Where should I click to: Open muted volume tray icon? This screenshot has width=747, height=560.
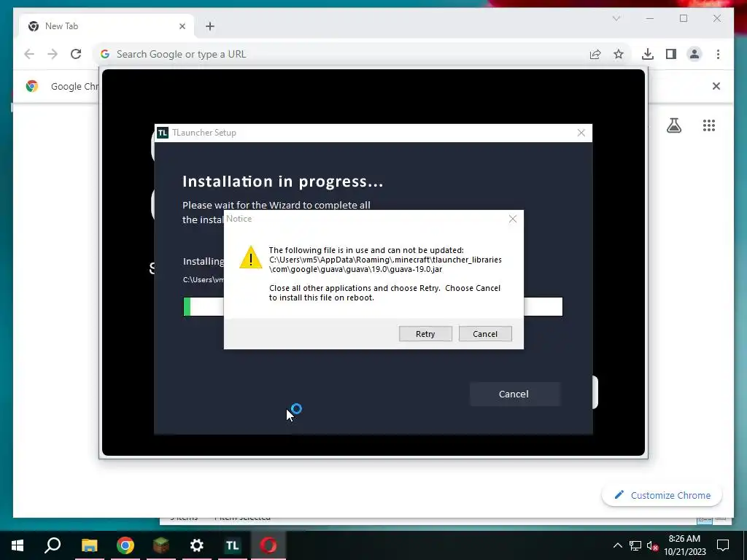coord(652,545)
